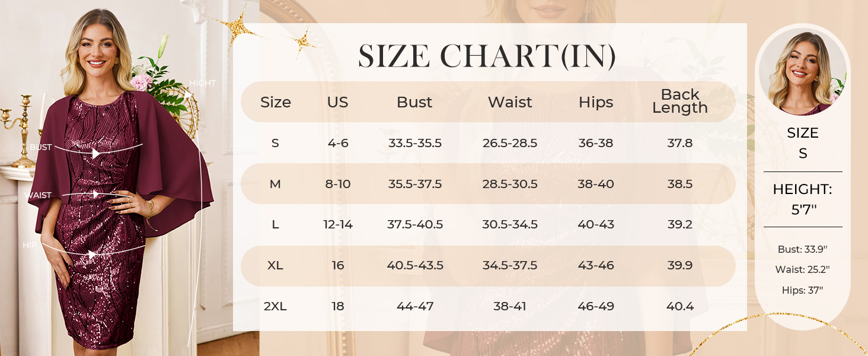Click the SIZE CHART(IN) title
The height and width of the screenshot is (356, 868).
(x=487, y=56)
